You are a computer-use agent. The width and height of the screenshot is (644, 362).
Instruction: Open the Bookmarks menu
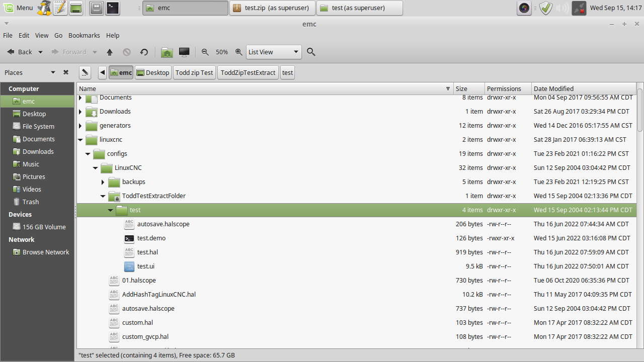coord(84,36)
